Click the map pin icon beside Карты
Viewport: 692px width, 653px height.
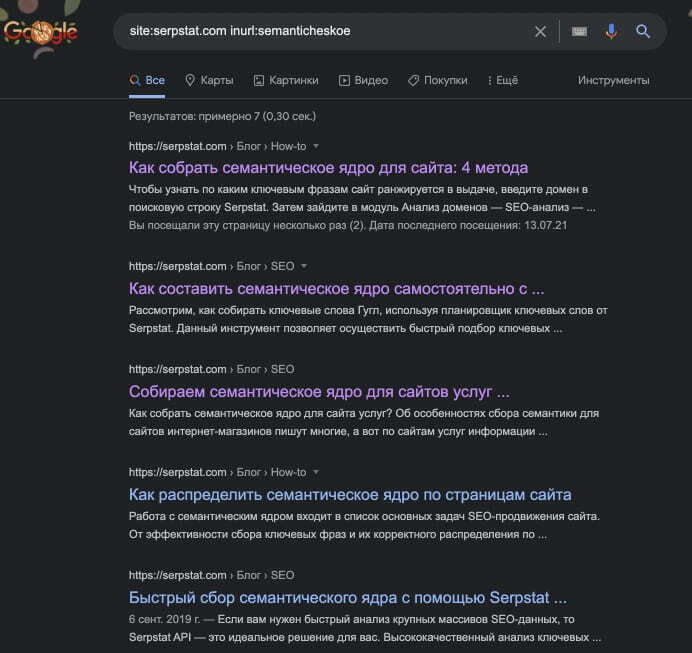[x=190, y=80]
